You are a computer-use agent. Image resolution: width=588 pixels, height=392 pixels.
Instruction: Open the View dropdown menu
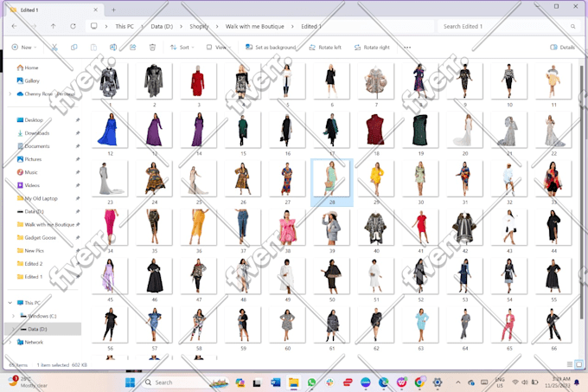click(x=219, y=48)
